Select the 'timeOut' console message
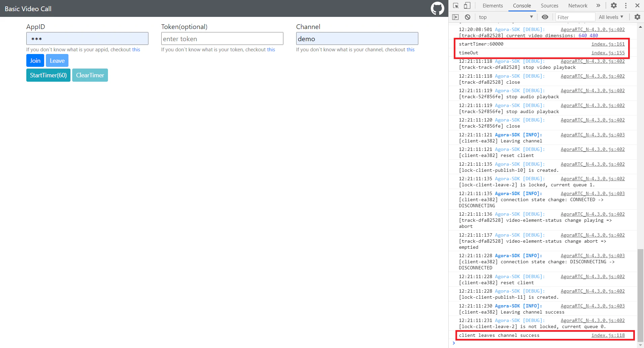 tap(469, 53)
